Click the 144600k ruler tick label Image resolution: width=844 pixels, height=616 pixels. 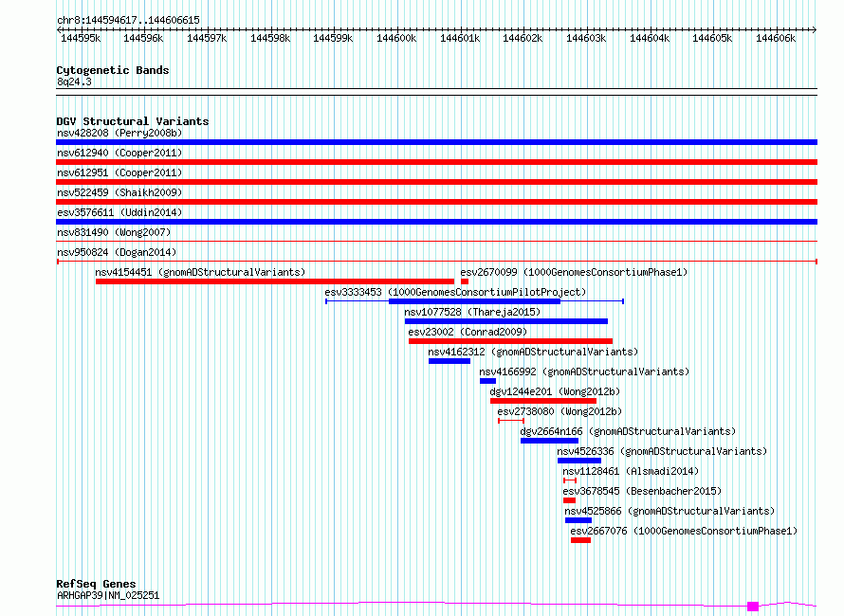pos(396,38)
